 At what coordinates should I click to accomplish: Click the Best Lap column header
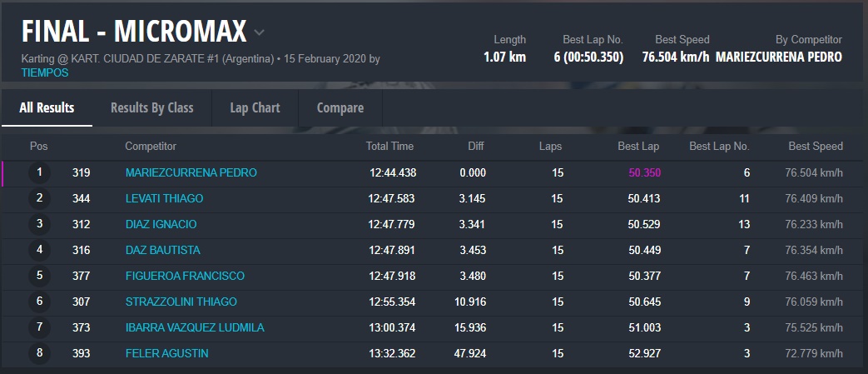[639, 147]
